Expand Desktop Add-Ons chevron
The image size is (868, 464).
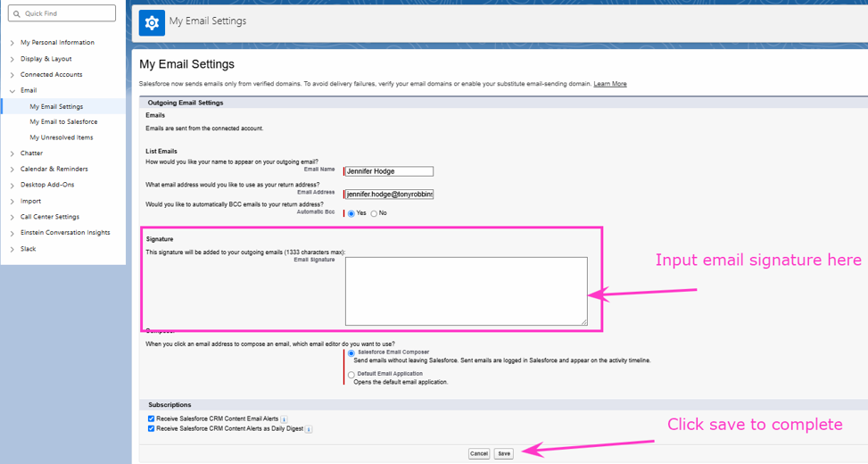(12, 185)
